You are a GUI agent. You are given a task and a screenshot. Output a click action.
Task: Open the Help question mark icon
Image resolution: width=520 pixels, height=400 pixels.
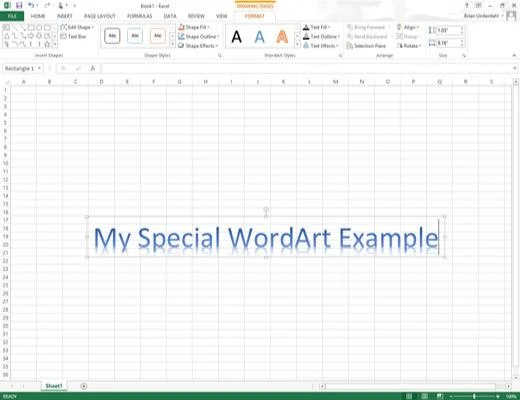[x=467, y=5]
